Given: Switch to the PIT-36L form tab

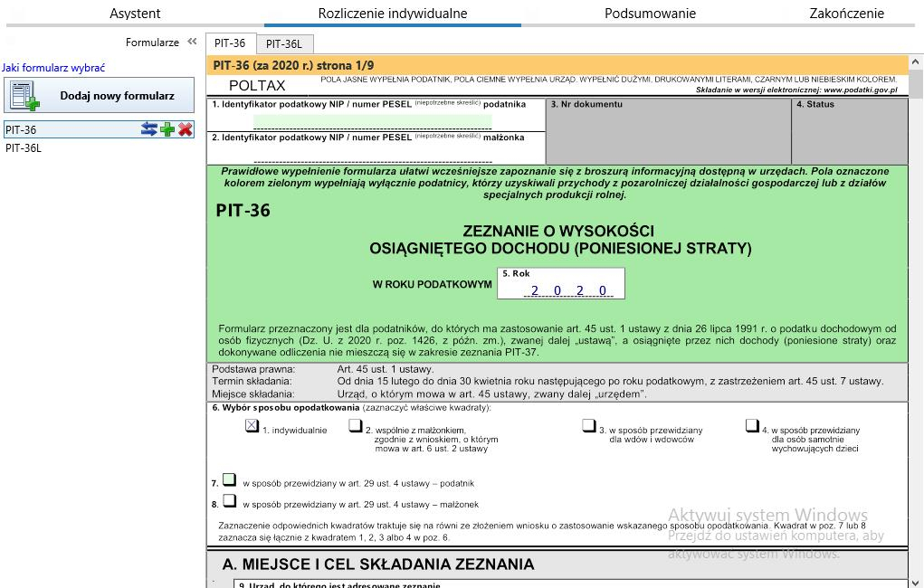Looking at the screenshot, I should click(x=283, y=43).
